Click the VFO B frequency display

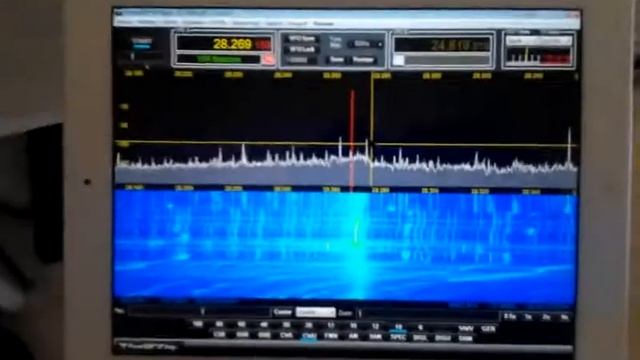point(442,44)
